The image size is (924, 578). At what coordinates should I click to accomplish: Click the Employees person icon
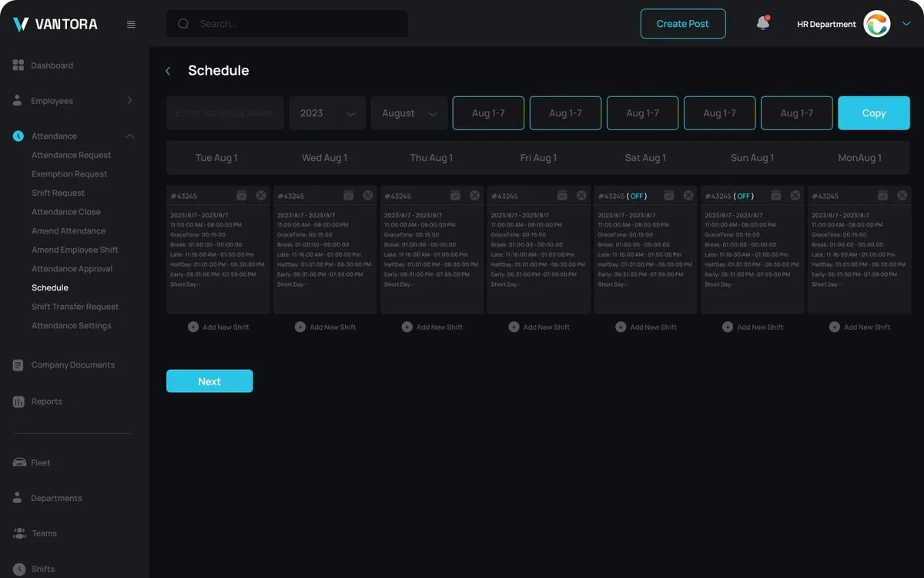pos(18,101)
